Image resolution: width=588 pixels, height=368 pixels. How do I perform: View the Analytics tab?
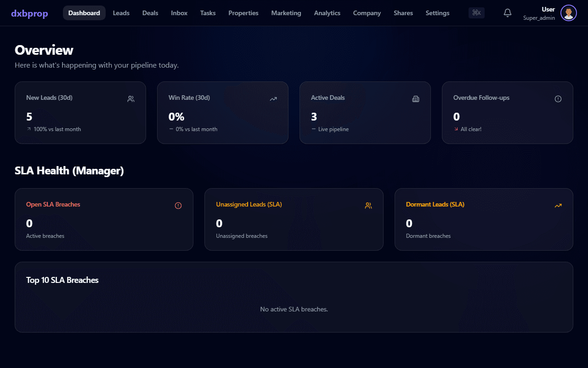(x=327, y=13)
